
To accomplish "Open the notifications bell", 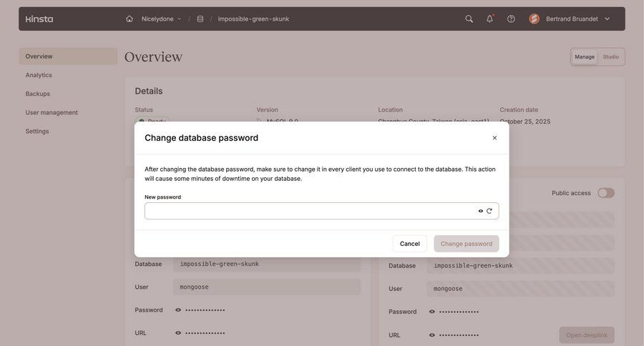I will pyautogui.click(x=490, y=19).
